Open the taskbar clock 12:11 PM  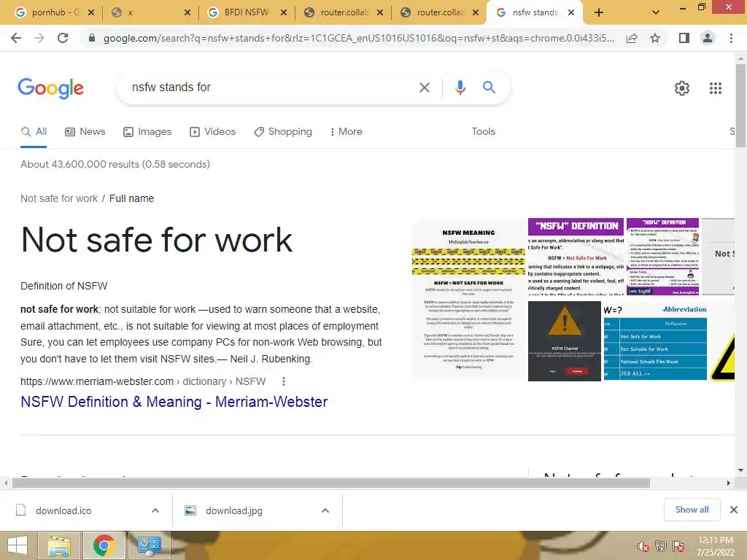pos(715,545)
